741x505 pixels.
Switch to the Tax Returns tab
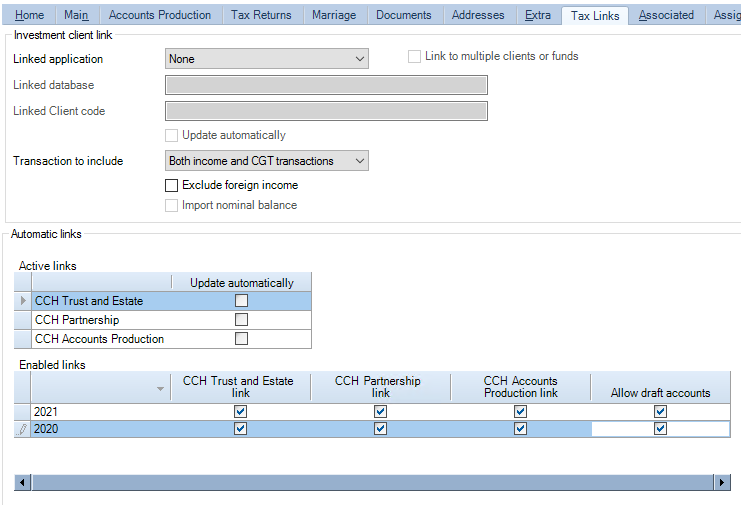[x=261, y=15]
